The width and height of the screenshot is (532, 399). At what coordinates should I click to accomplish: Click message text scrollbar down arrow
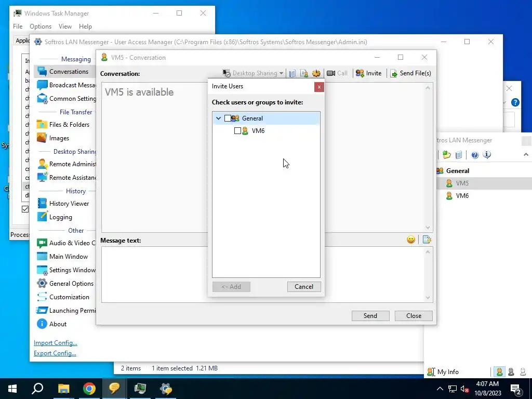pyautogui.click(x=428, y=298)
